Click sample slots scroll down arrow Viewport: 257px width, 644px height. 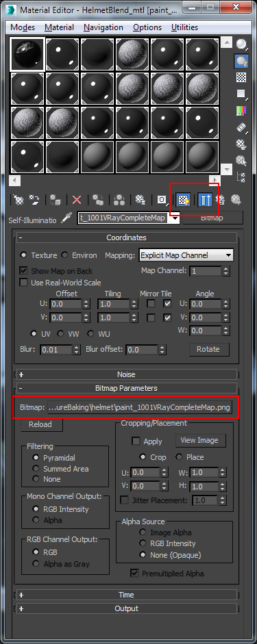[227, 169]
